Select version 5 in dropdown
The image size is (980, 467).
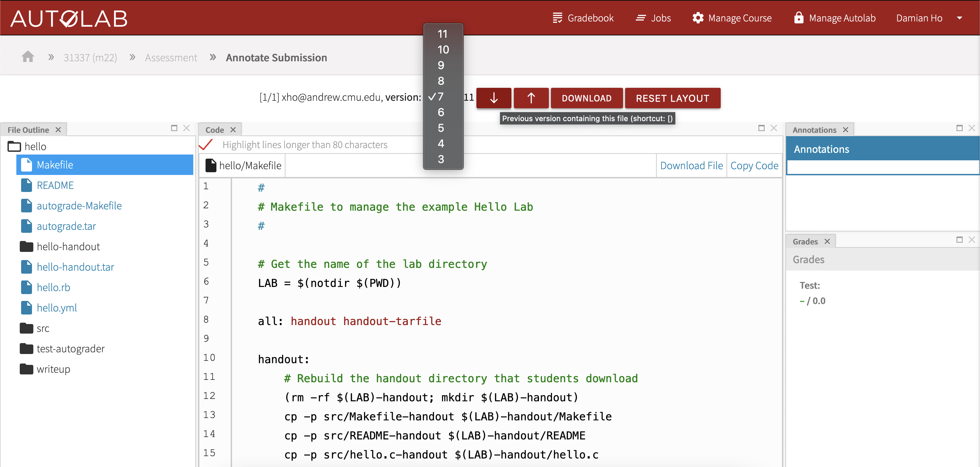443,128
